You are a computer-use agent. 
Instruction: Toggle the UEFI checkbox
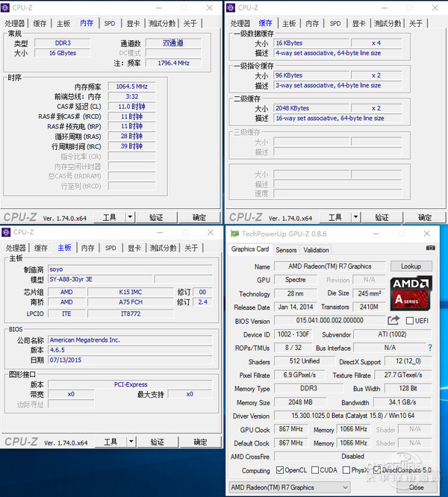(410, 321)
